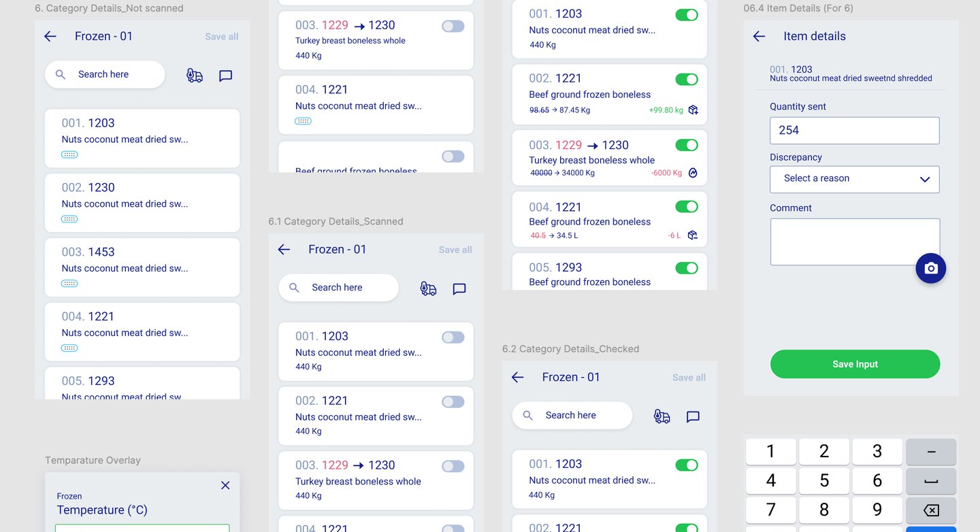
Task: Open truck temperature icon in Not scanned frame
Action: point(195,76)
